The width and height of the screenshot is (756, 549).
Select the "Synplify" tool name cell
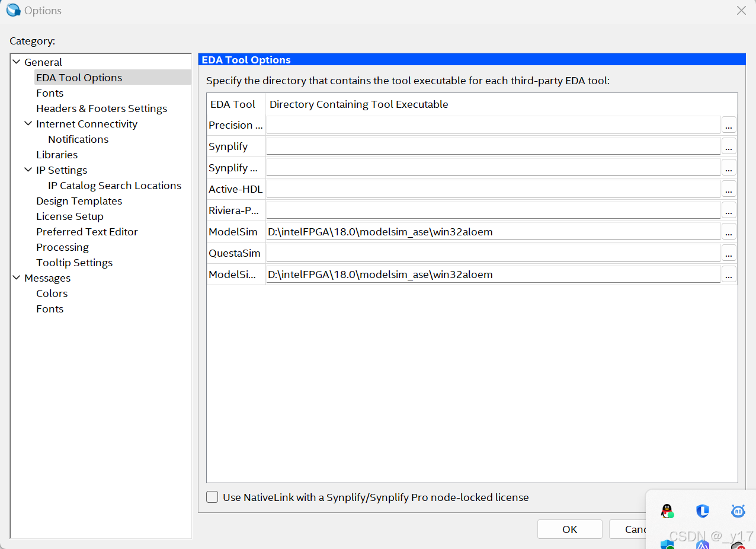pos(236,146)
